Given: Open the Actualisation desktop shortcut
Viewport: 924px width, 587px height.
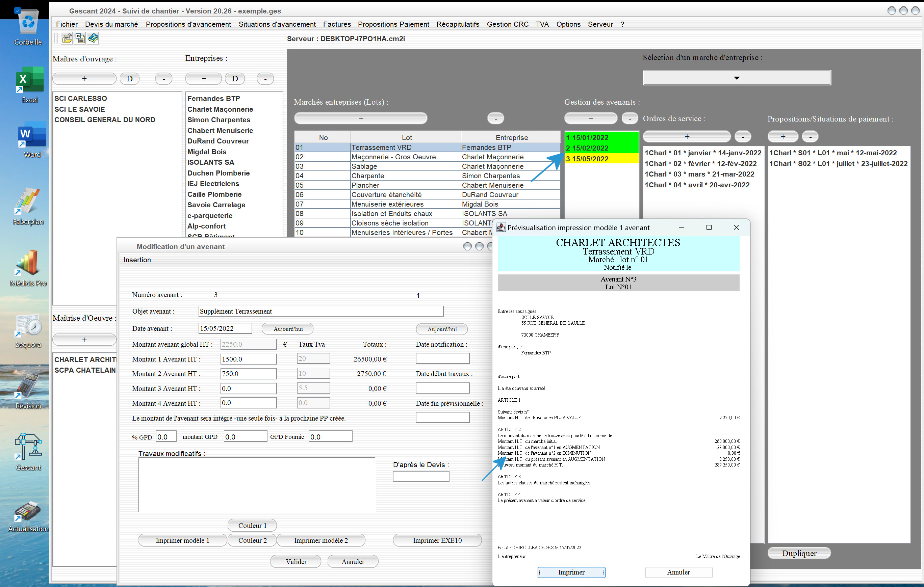Looking at the screenshot, I should click(x=28, y=516).
